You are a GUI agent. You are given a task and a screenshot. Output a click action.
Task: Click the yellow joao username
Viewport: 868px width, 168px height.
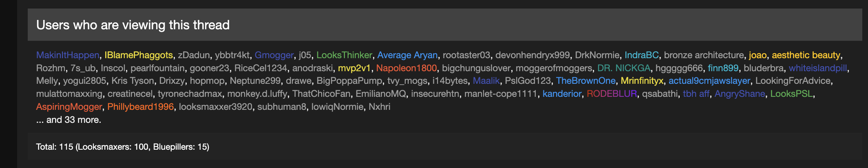pos(758,55)
